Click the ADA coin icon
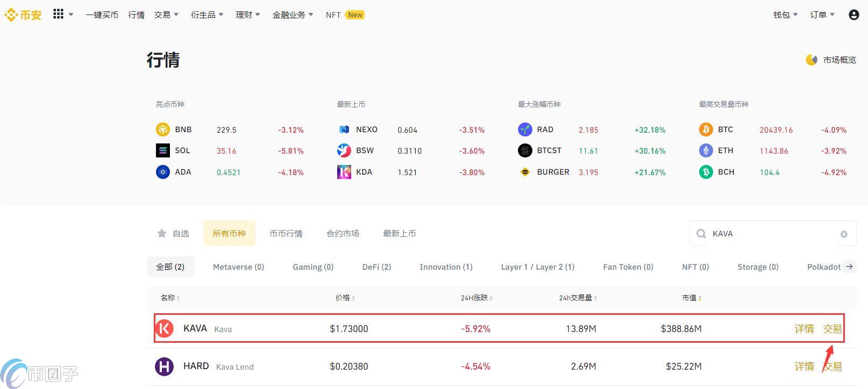 point(163,172)
